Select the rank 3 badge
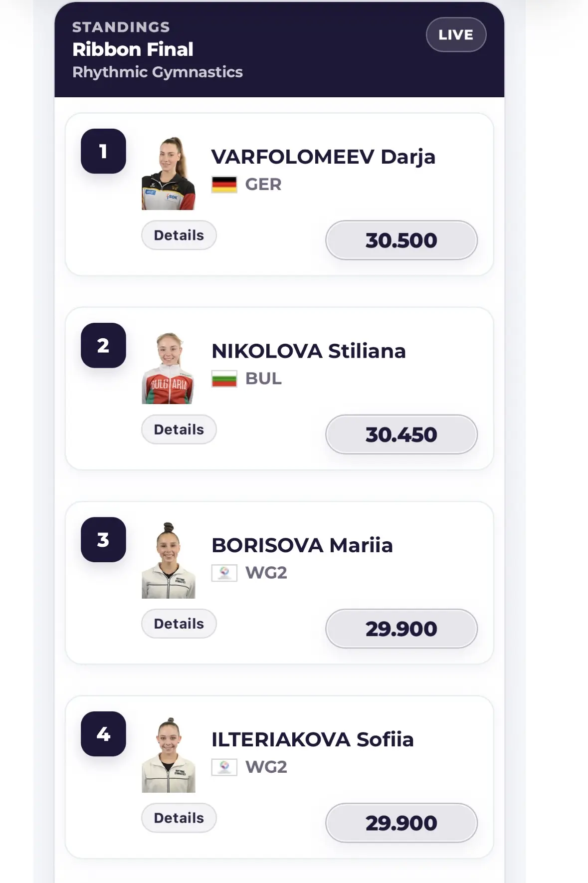Viewport: 588px width, 883px height. tap(103, 540)
